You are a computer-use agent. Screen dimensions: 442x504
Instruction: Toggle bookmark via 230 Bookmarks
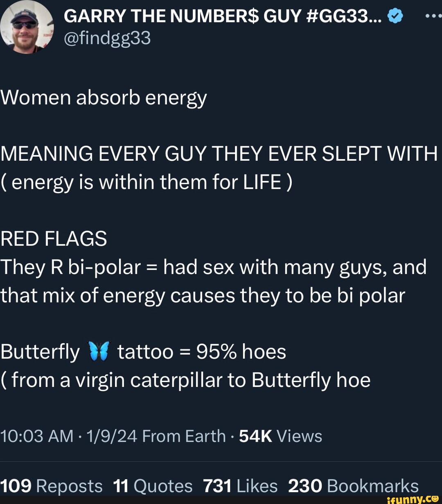pyautogui.click(x=353, y=486)
